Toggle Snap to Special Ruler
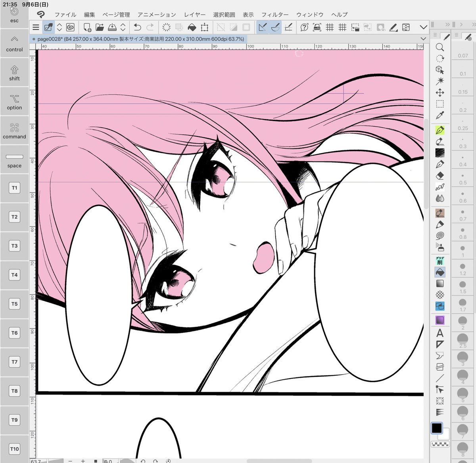The width and height of the screenshot is (476, 463). pos(275,27)
